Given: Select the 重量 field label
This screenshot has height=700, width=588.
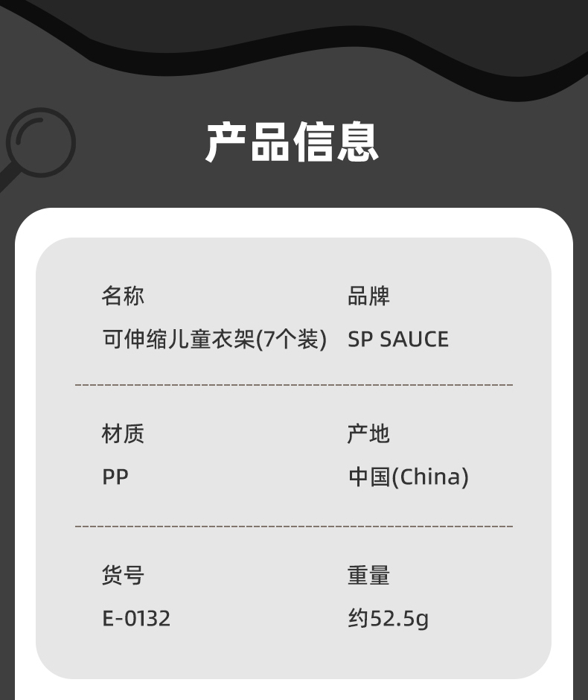Looking at the screenshot, I should pyautogui.click(x=368, y=575).
